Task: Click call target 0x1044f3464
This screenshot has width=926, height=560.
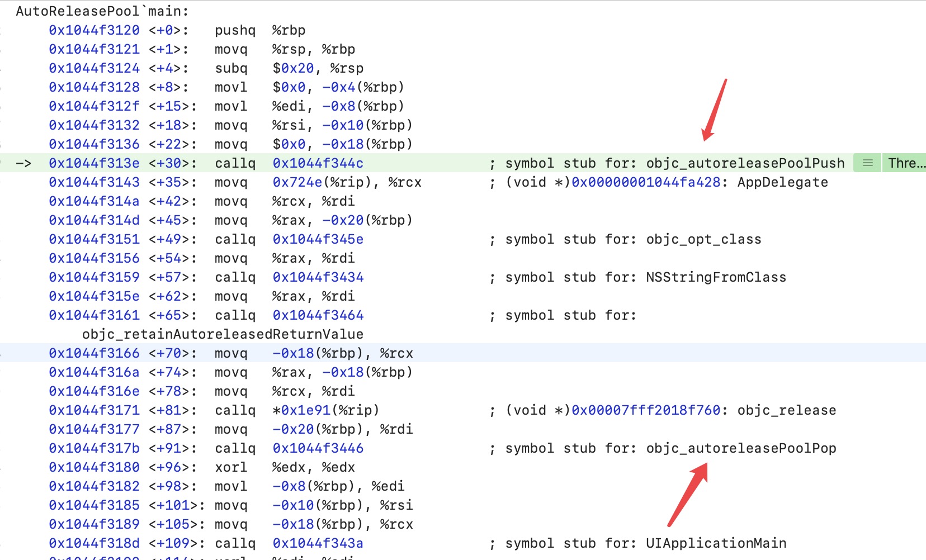Action: click(x=318, y=315)
